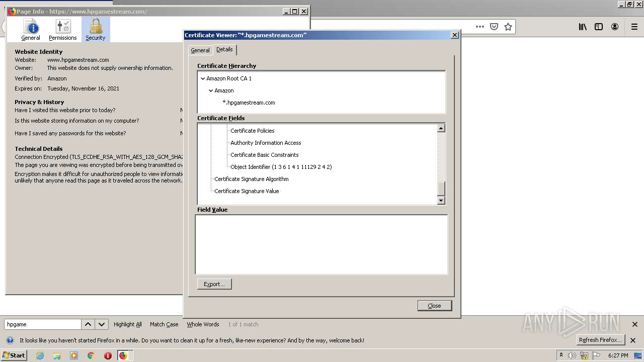
Task: Select Certificate Signature Algorithm field
Action: [x=252, y=179]
